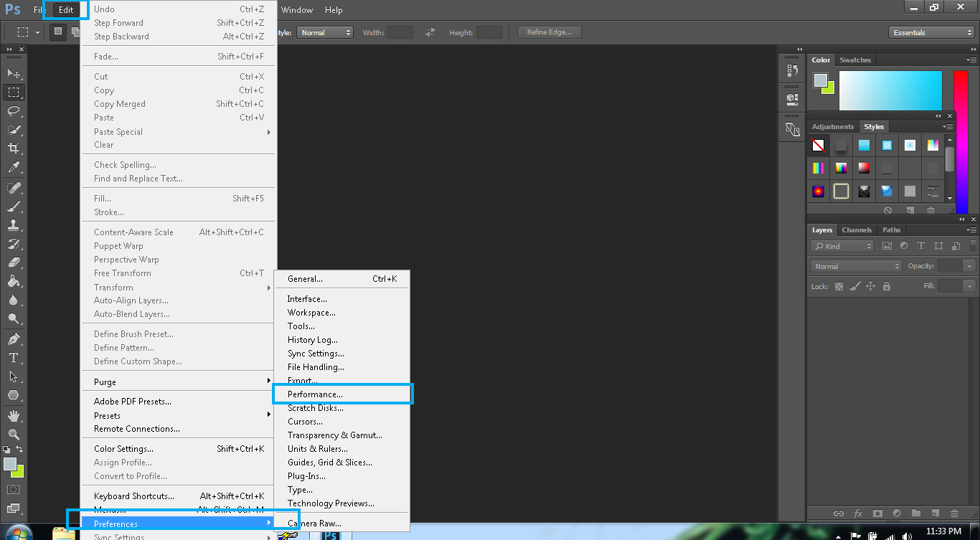Select the Horizontal Type tool
Viewport: 980px width, 540px height.
pyautogui.click(x=14, y=357)
